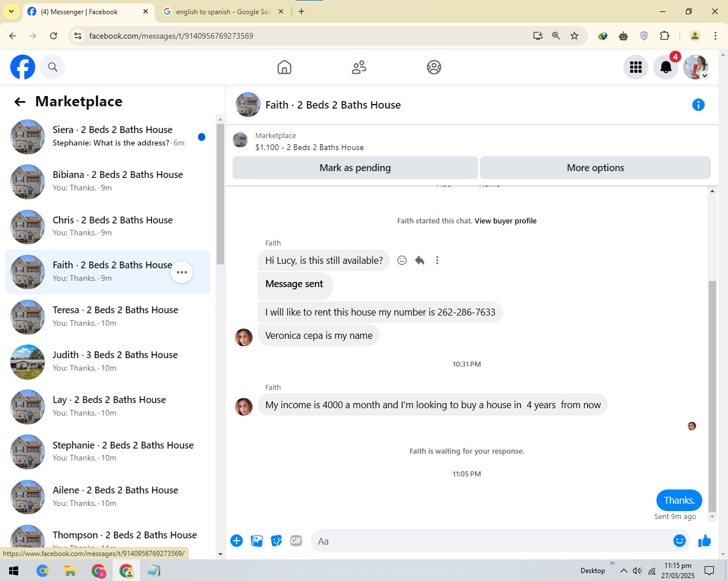Select the 'Thanks.' sent message bubble
Viewport: 728px width, 581px height.
click(680, 500)
